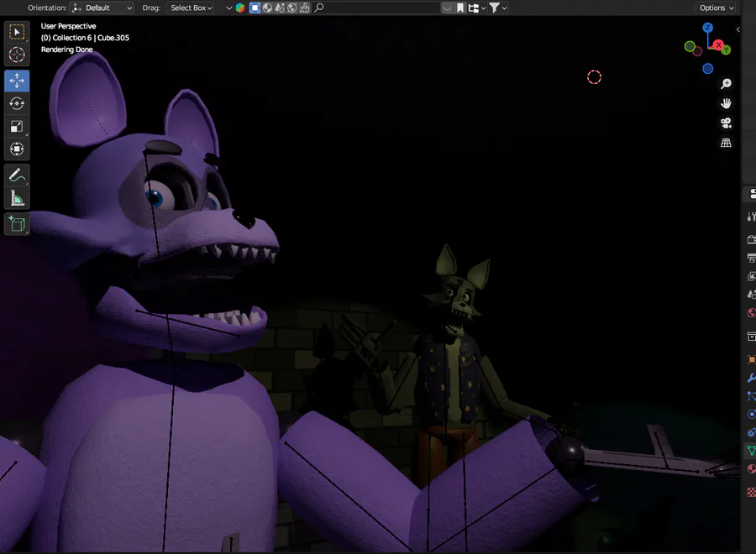
Task: Click the 'Rendering Done' status text
Action: [x=66, y=50]
